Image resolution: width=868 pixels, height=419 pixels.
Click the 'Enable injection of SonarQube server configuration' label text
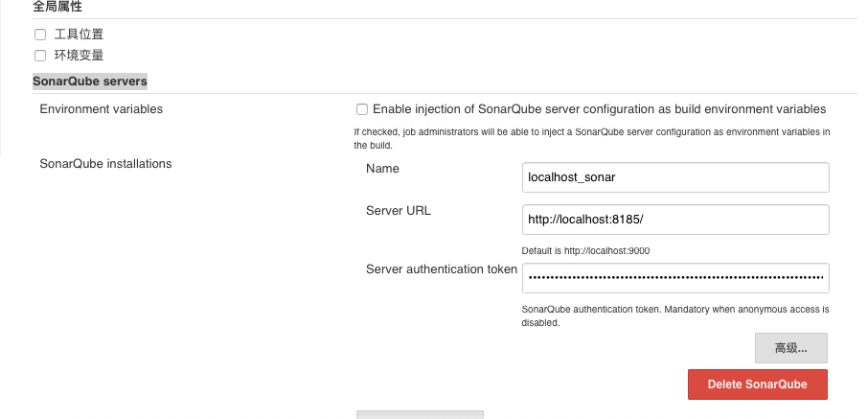pos(599,109)
